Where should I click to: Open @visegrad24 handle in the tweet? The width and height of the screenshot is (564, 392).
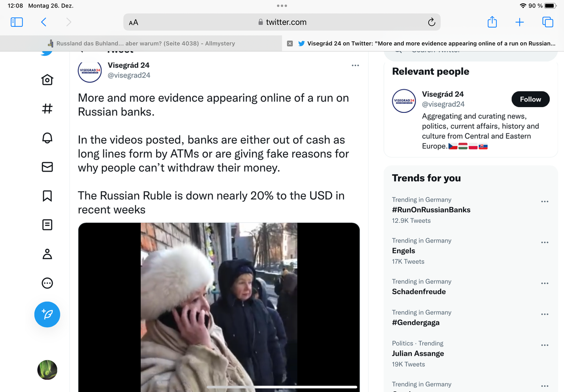pyautogui.click(x=129, y=75)
